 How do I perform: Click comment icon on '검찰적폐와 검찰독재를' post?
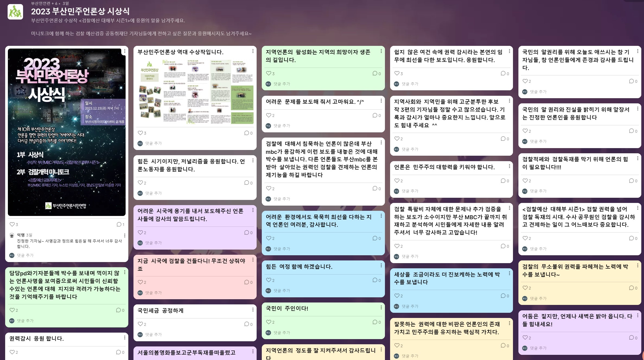point(632,181)
